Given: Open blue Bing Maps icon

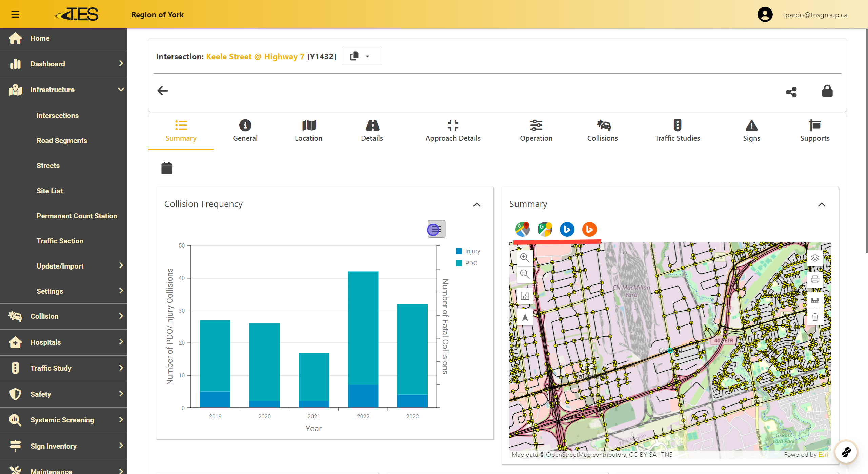Looking at the screenshot, I should tap(567, 229).
